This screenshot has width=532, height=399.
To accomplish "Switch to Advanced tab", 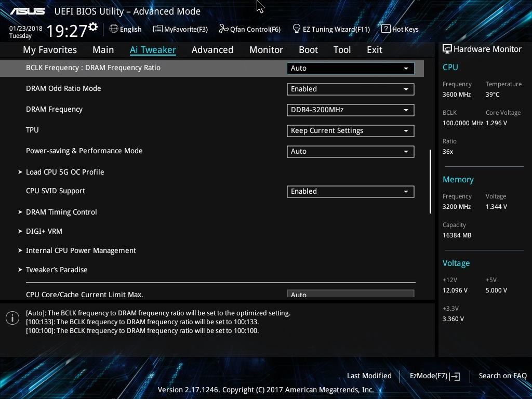I will [212, 50].
